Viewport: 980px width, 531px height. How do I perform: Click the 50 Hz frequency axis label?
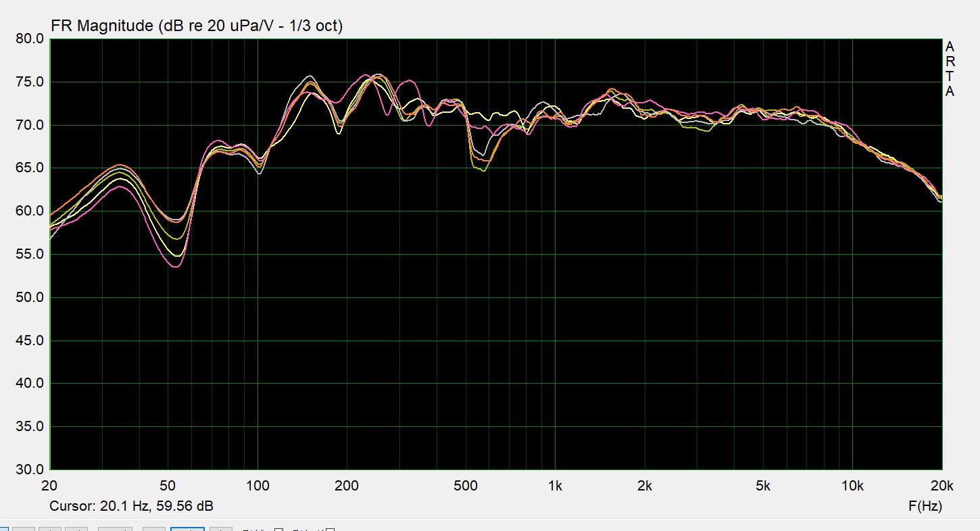tap(168, 486)
